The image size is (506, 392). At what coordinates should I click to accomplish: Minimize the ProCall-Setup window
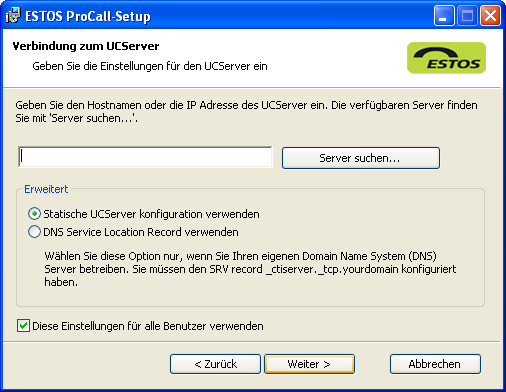pos(444,16)
